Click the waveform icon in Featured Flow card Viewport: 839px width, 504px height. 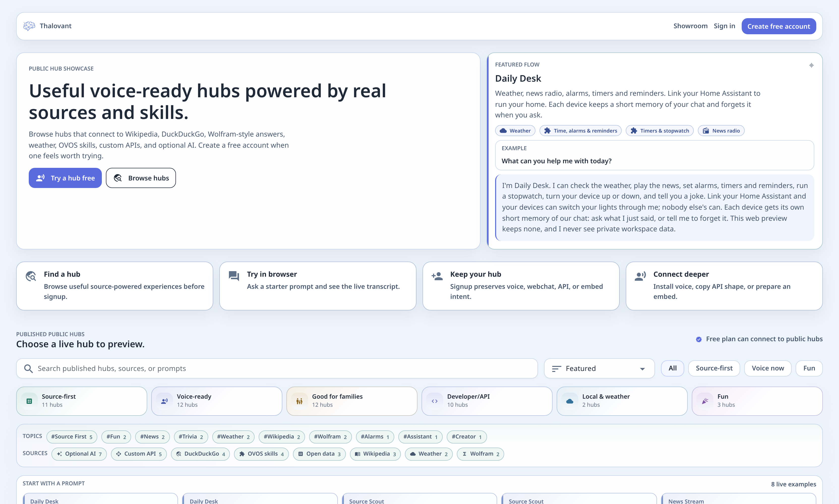coord(811,65)
